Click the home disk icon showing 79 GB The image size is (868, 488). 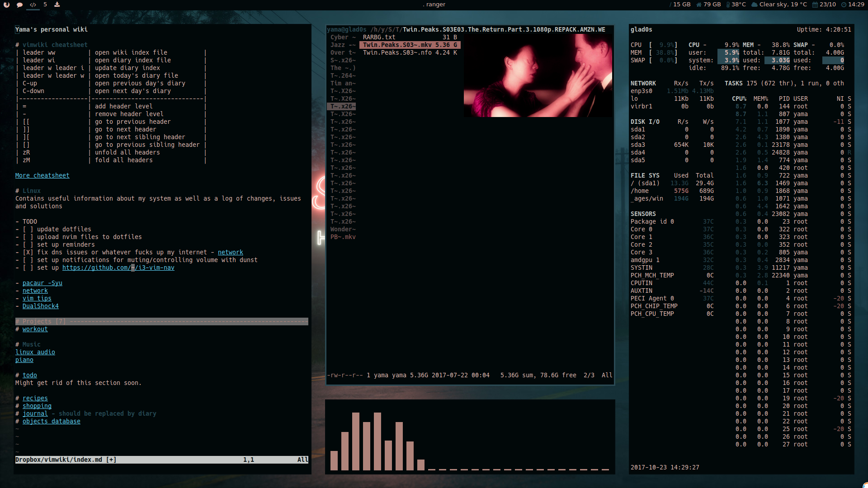(x=699, y=5)
